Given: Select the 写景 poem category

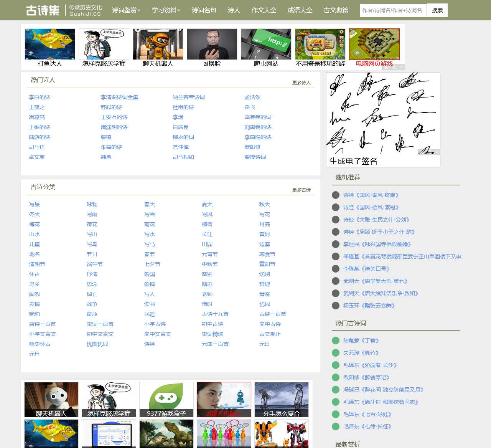Looking at the screenshot, I should coord(35,204).
